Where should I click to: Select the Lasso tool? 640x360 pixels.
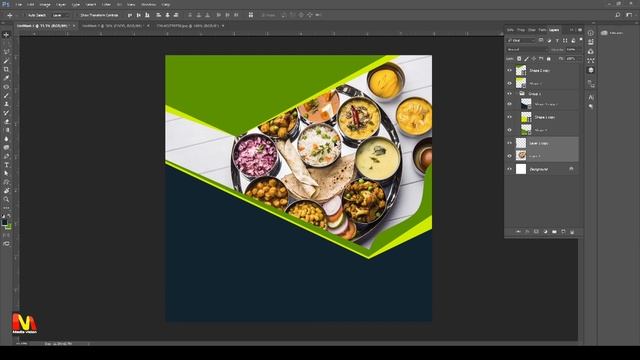click(6, 52)
